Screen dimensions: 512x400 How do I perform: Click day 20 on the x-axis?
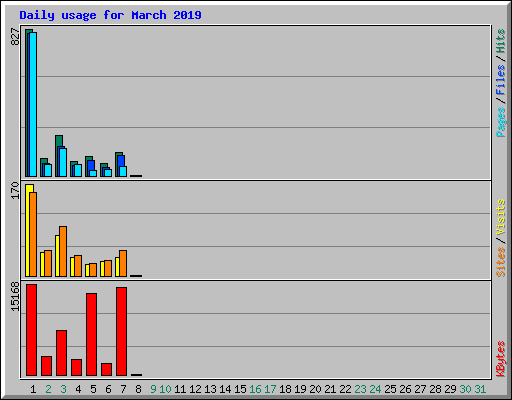pyautogui.click(x=315, y=389)
